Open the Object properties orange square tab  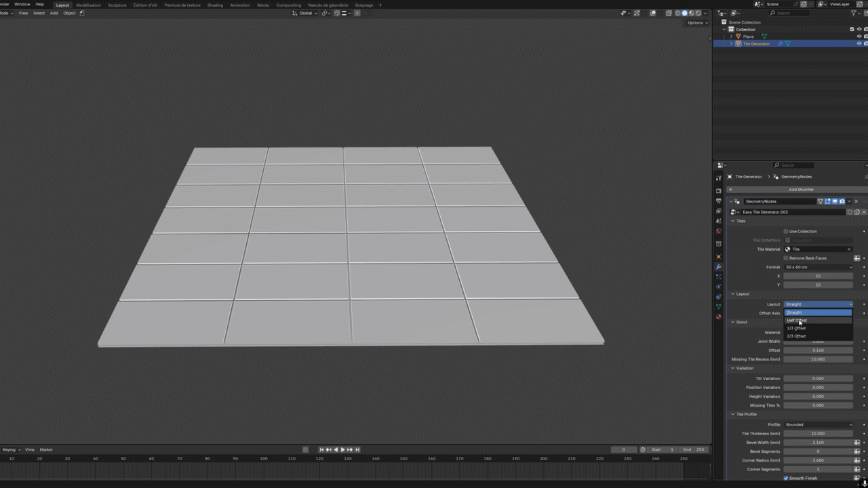[719, 257]
